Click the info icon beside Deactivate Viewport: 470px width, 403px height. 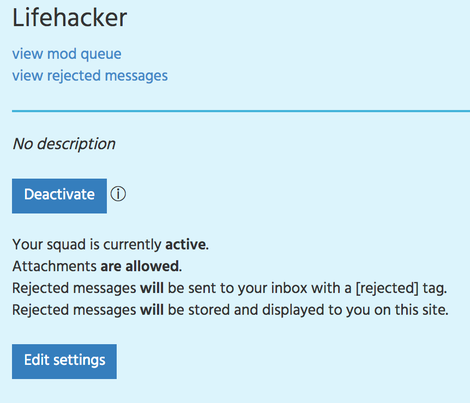coord(118,194)
